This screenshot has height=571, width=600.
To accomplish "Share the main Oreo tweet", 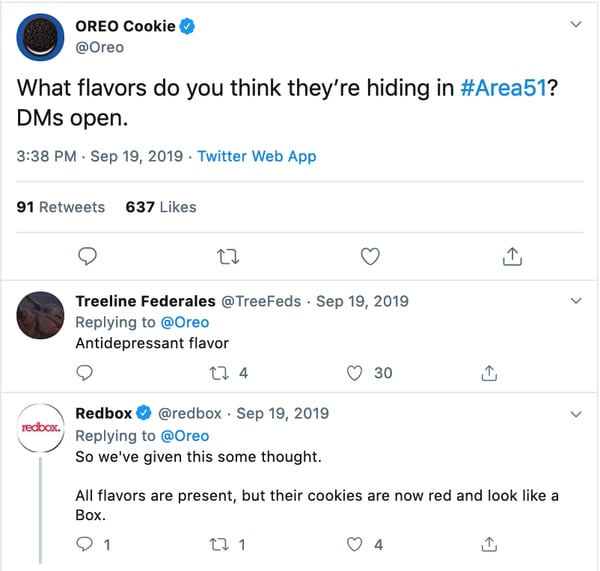I will coord(511,257).
